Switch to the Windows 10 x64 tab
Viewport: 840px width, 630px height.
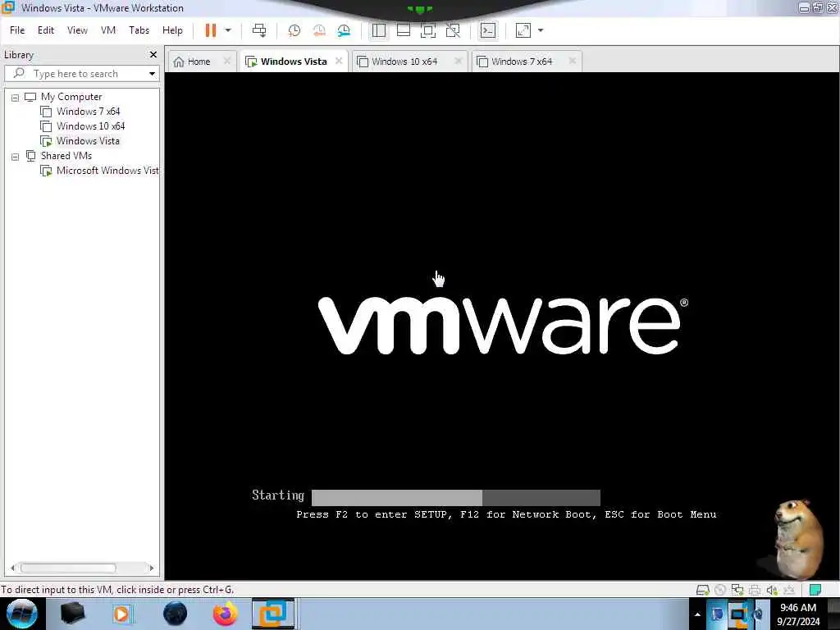click(x=404, y=62)
